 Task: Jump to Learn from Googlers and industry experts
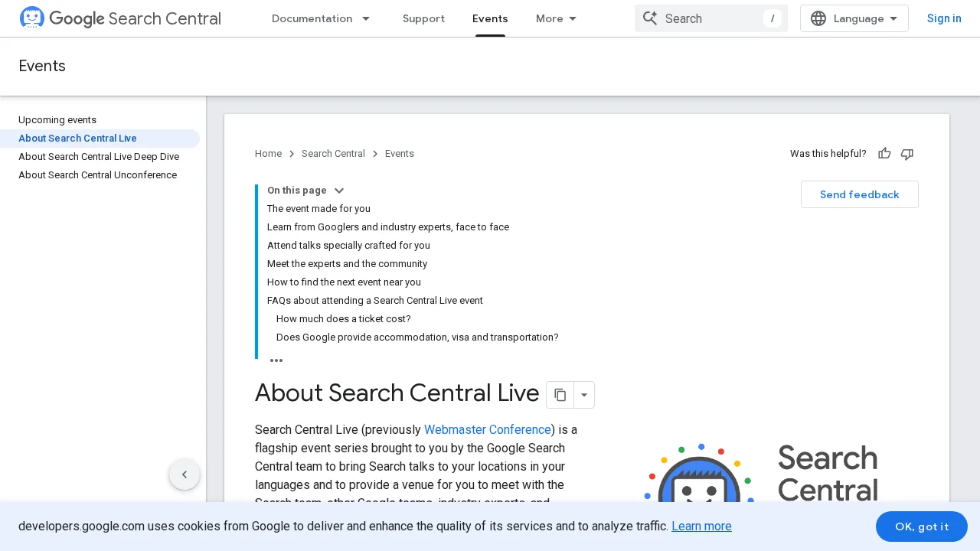click(388, 227)
